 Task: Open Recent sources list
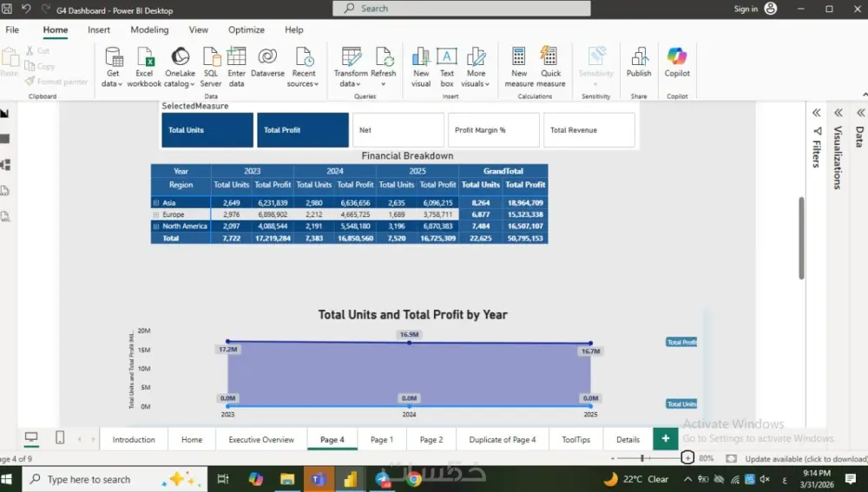coord(303,67)
